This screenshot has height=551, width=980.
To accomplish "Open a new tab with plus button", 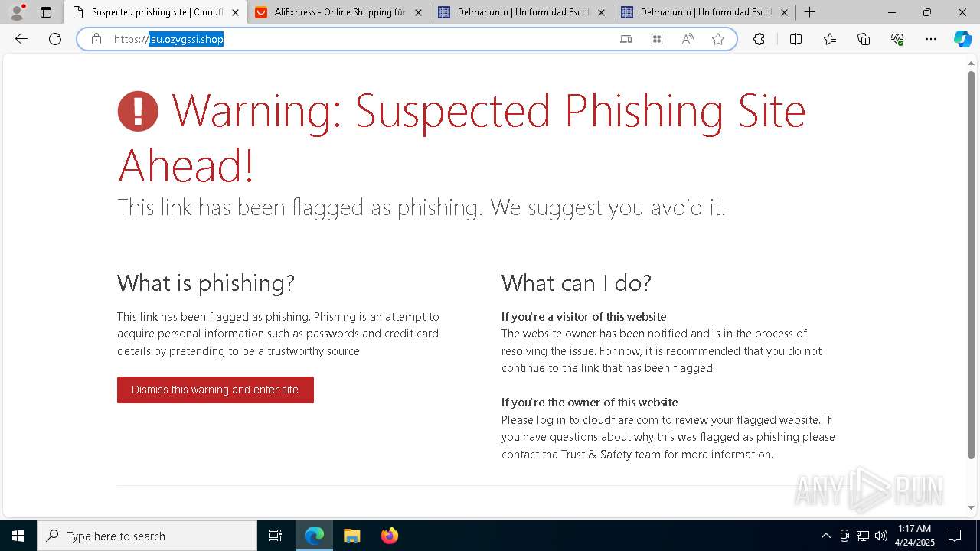I will 809,12.
